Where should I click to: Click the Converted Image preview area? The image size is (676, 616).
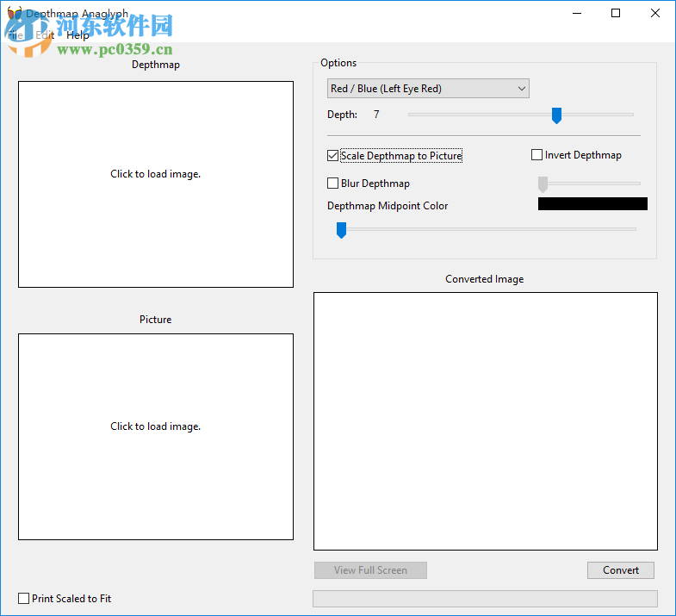coord(486,421)
